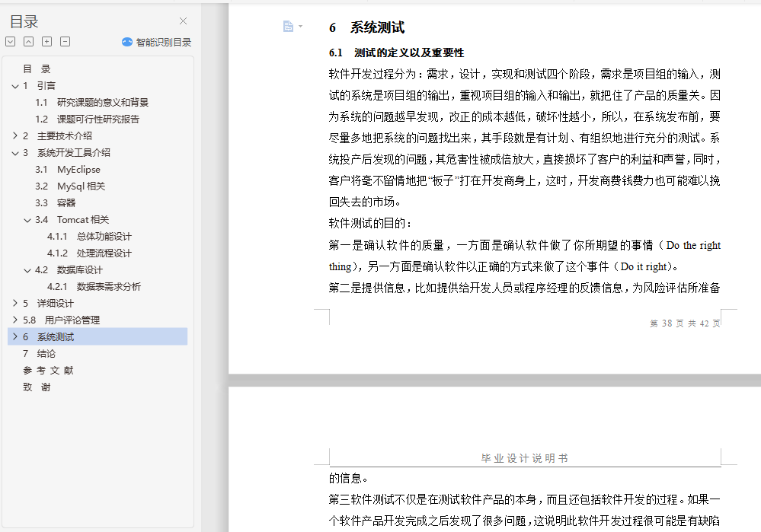Viewport: 761px width, 532px height.
Task: Collapse the 3 系统开发工具介绍 section
Action: 15,153
